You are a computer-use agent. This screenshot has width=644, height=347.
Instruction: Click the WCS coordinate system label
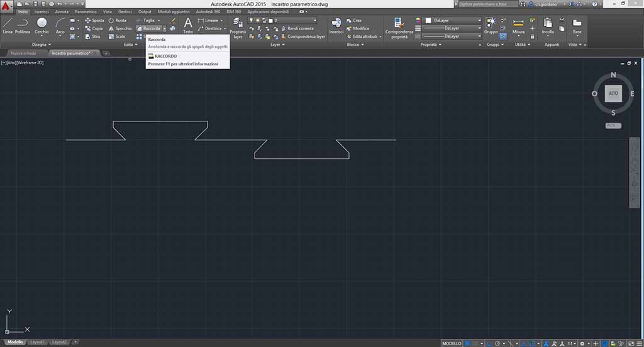coord(613,126)
